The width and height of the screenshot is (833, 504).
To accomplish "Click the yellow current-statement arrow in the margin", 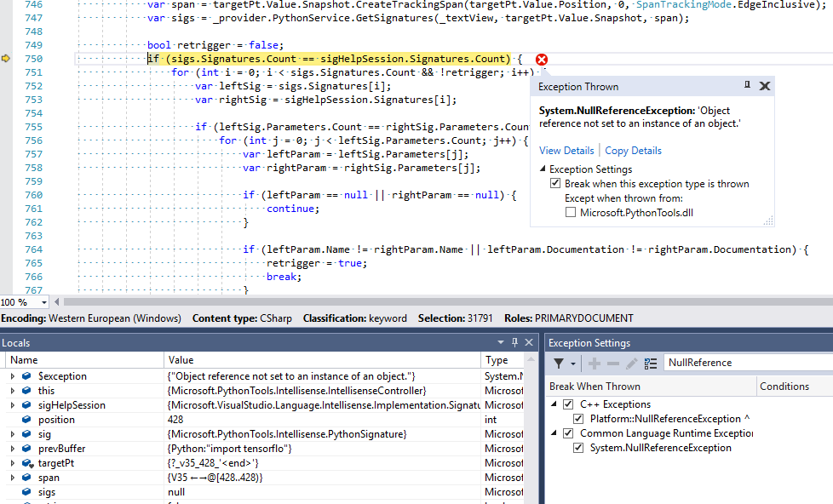I will pyautogui.click(x=6, y=59).
